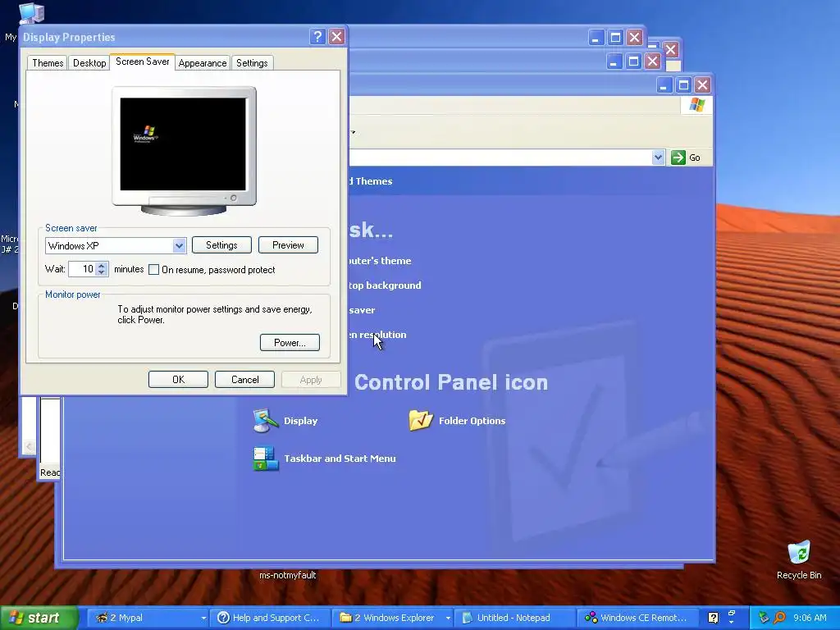Cancel the Display Properties dialog

[x=244, y=379]
